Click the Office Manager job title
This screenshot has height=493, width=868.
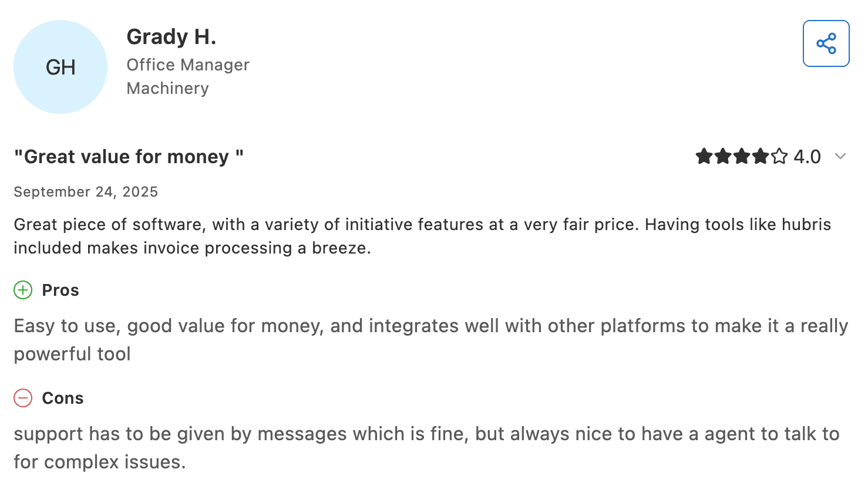pos(188,65)
